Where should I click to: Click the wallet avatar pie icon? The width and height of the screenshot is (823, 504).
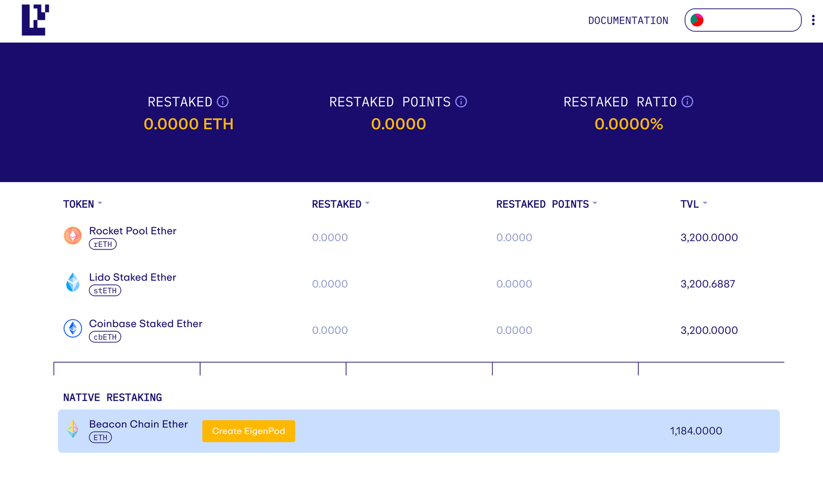697,20
